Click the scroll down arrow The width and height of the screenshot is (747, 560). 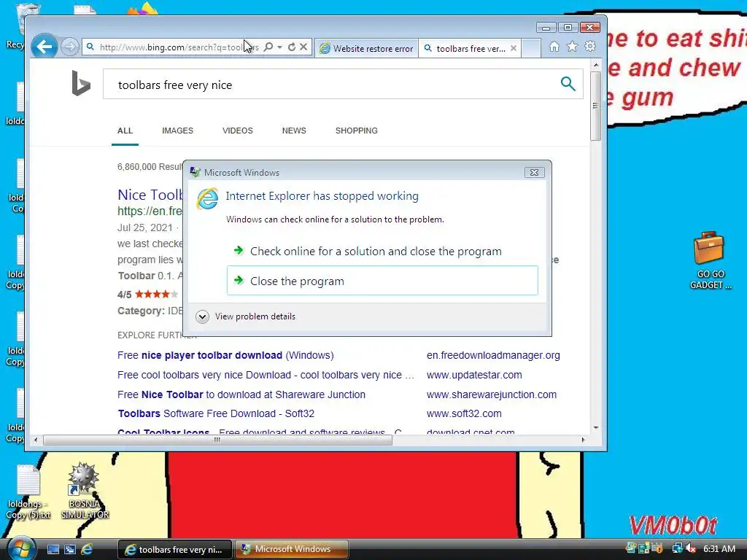point(595,427)
